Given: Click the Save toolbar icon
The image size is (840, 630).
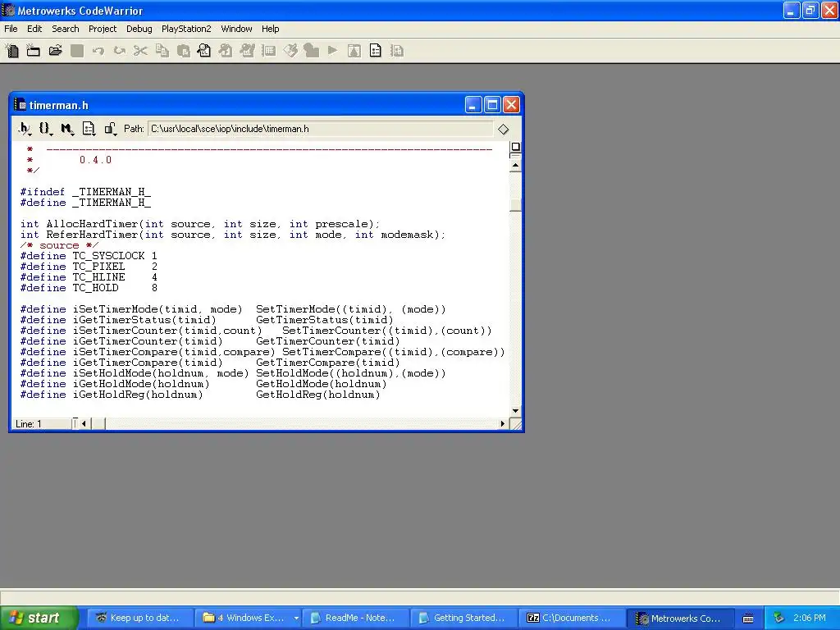Looking at the screenshot, I should 77,51.
